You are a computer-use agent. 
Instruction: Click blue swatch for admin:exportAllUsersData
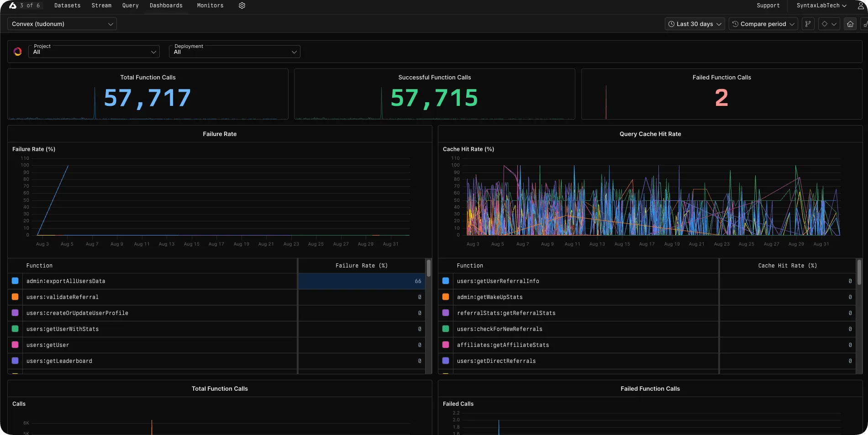click(15, 281)
